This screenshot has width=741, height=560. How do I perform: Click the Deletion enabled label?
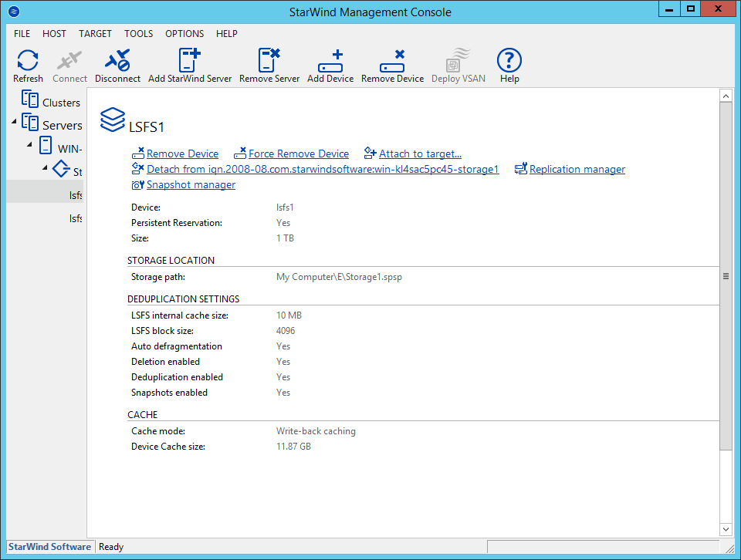tap(165, 361)
